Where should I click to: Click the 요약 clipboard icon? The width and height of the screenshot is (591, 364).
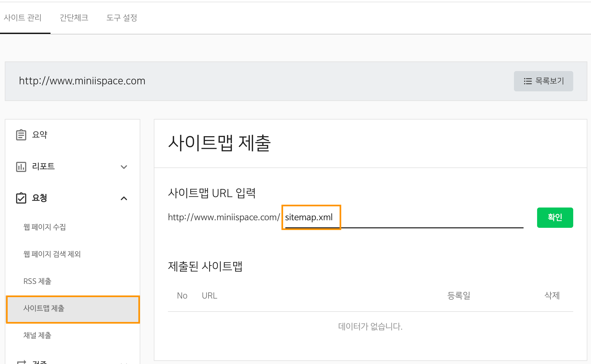(21, 135)
